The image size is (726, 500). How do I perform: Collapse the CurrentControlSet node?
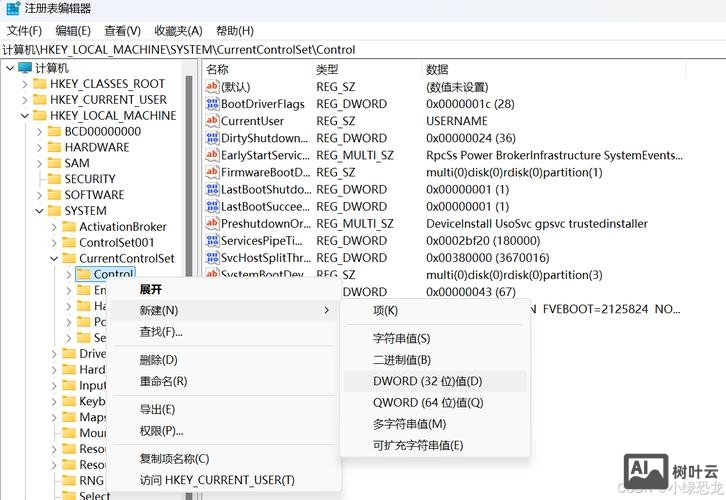[x=54, y=258]
